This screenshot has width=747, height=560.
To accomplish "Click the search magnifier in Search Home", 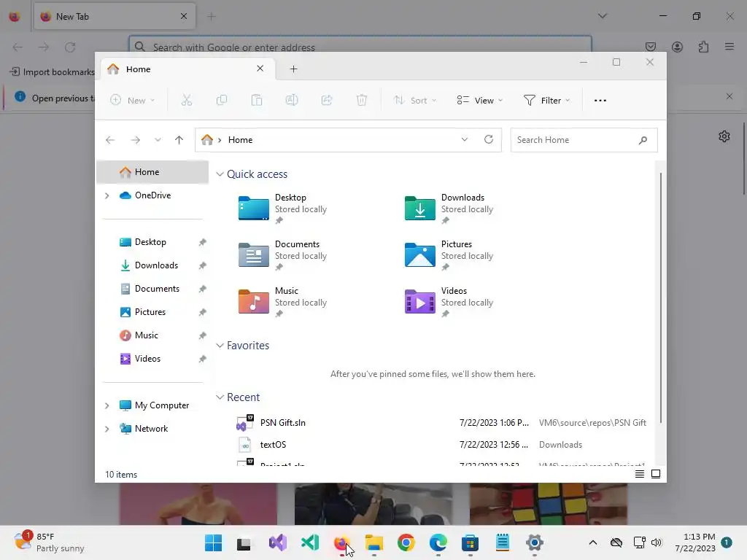I will click(643, 140).
